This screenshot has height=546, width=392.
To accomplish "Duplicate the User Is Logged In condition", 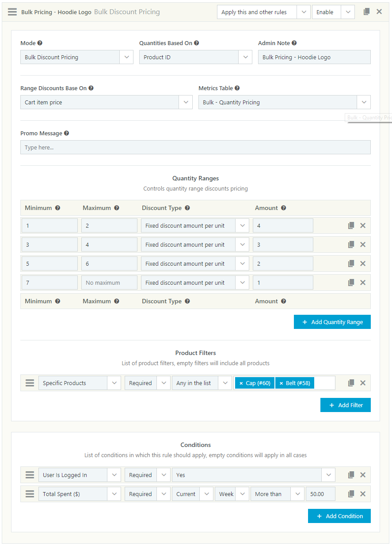I will 351,475.
